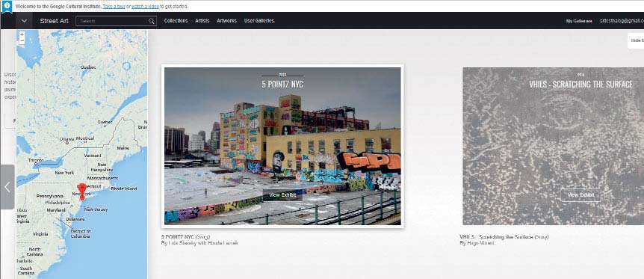Expand the top-left chevron dropdown menu
This screenshot has height=279, width=644.
coord(24,21)
